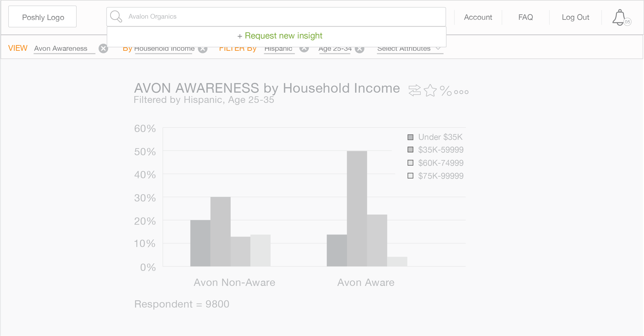
Task: Click the 60% y-axis label
Action: click(x=145, y=129)
